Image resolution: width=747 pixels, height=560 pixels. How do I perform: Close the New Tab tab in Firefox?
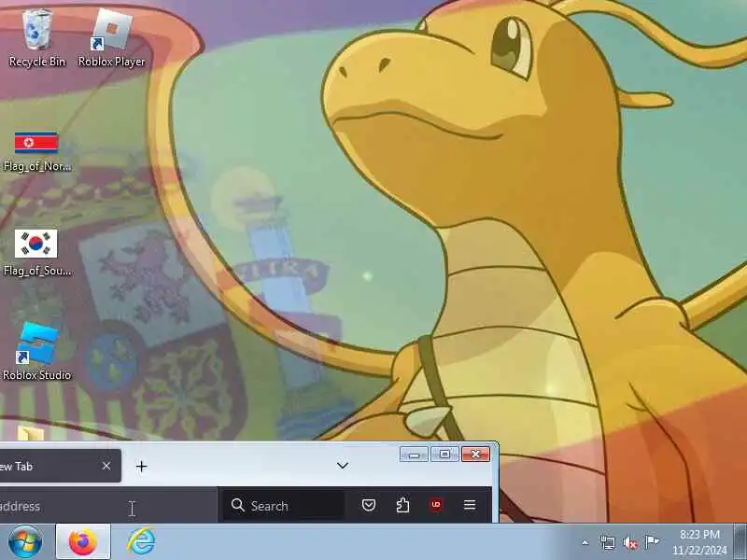click(x=106, y=466)
